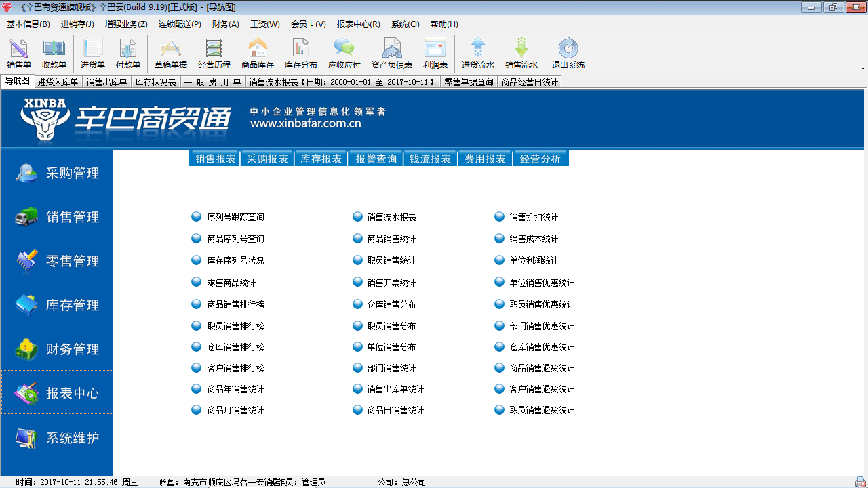Open the 零售商品统计 report
Viewport: 868px width, 488px height.
click(231, 283)
